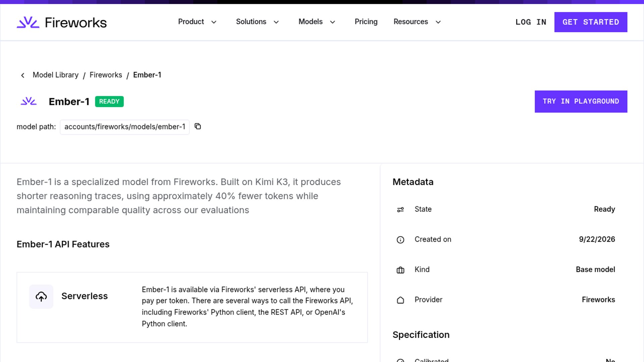
Task: Expand the Solutions dropdown menu
Action: (257, 22)
